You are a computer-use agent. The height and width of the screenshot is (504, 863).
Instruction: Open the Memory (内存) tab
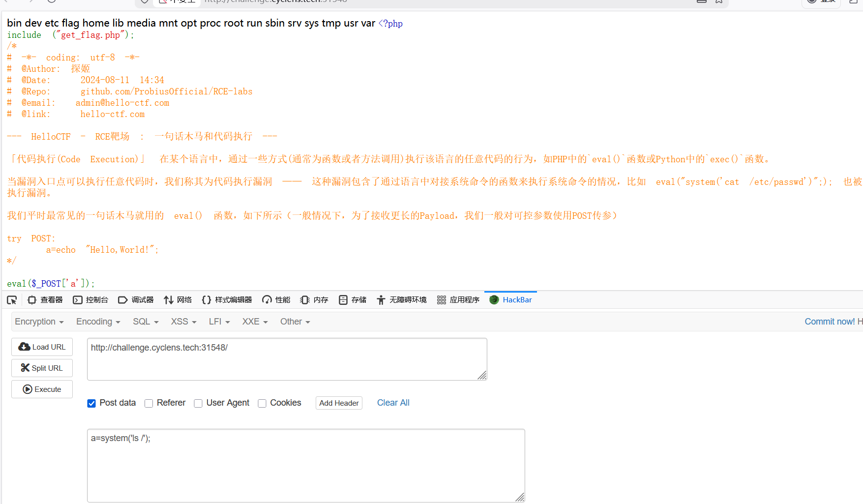tap(314, 300)
